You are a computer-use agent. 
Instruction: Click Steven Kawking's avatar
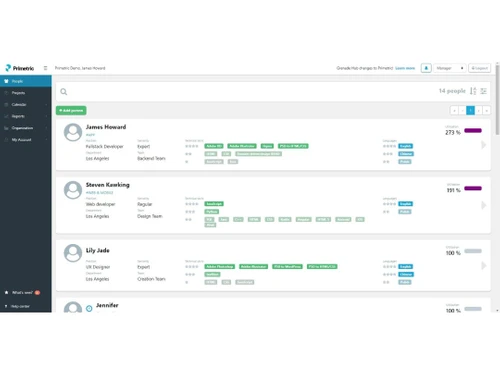[x=73, y=190]
